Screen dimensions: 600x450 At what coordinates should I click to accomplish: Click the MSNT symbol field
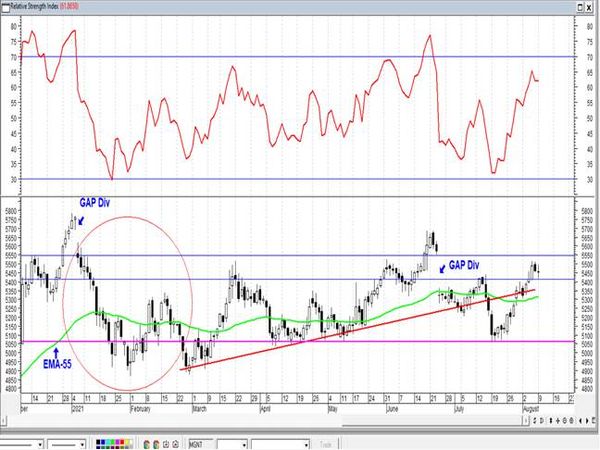pyautogui.click(x=201, y=445)
